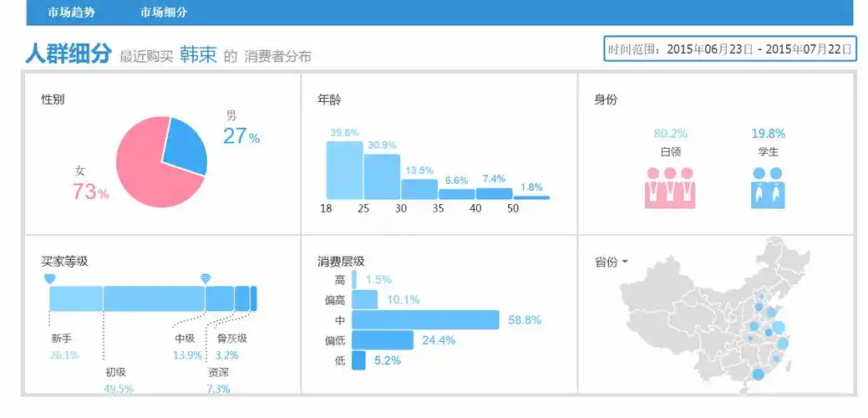
Task: Select the 新手 buyer level segment
Action: coord(76,298)
